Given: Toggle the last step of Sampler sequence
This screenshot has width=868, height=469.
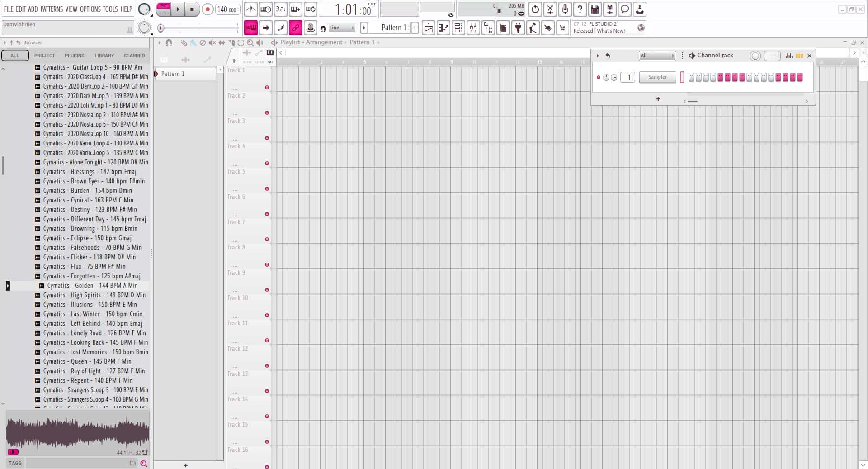Looking at the screenshot, I should coord(800,77).
